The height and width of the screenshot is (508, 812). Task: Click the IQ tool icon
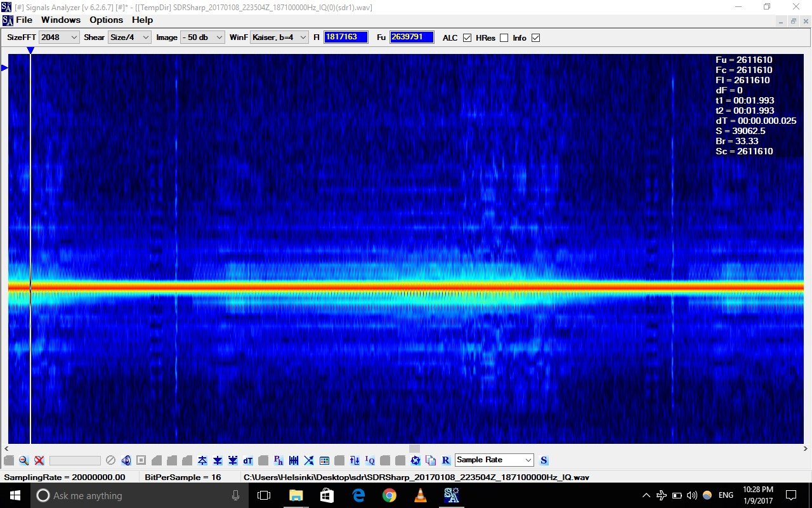pyautogui.click(x=370, y=460)
